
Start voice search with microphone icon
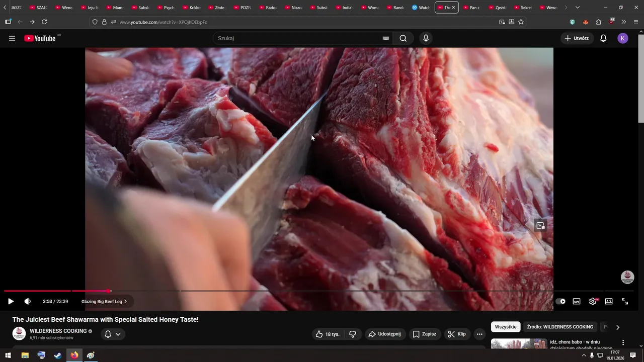[x=426, y=38]
